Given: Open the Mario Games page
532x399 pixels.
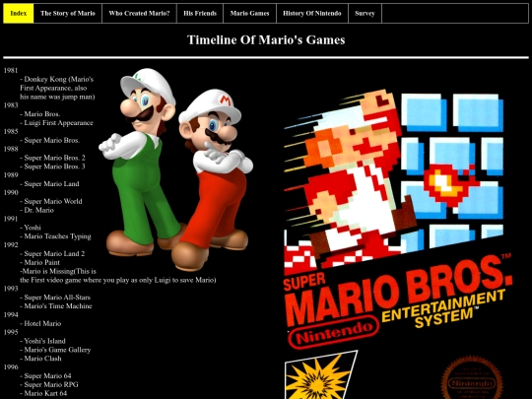Looking at the screenshot, I should [249, 13].
